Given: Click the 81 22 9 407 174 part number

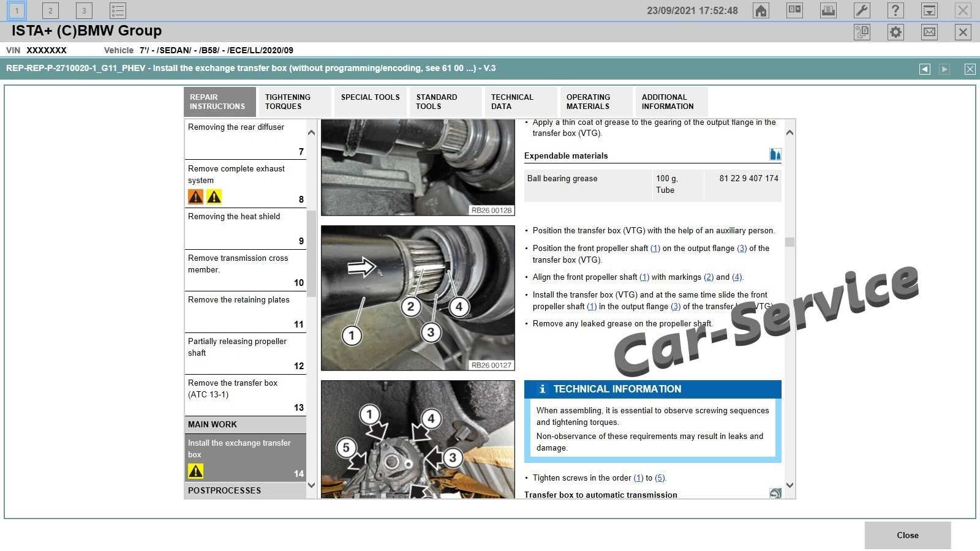Looking at the screenshot, I should pos(748,178).
